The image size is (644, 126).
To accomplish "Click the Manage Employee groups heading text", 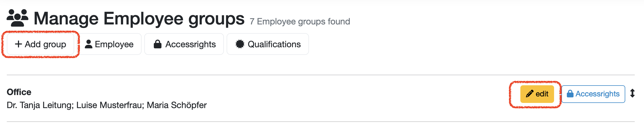I will click(x=139, y=18).
